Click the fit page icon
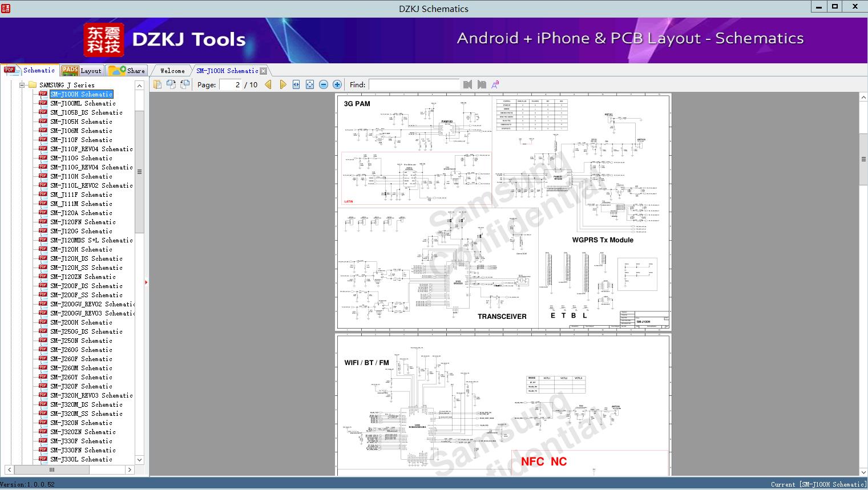 point(310,84)
